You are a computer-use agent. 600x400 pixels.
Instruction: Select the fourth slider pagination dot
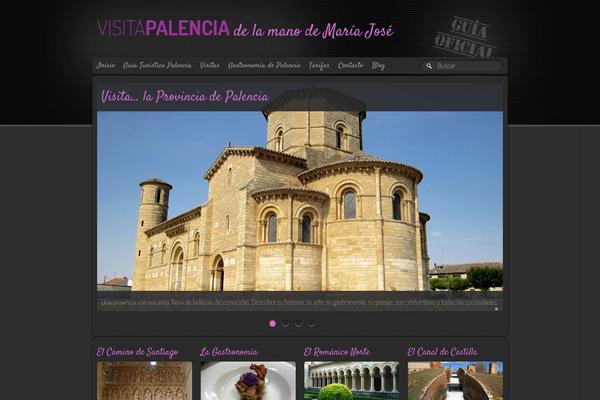coord(311,323)
